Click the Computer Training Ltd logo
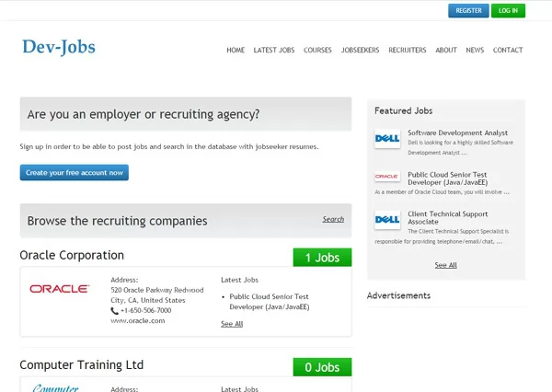The height and width of the screenshot is (392, 552). (55, 387)
